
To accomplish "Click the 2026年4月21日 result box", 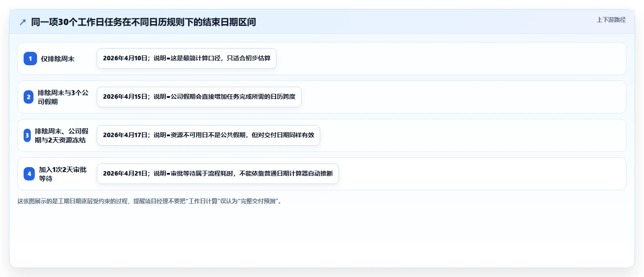I will (218, 174).
